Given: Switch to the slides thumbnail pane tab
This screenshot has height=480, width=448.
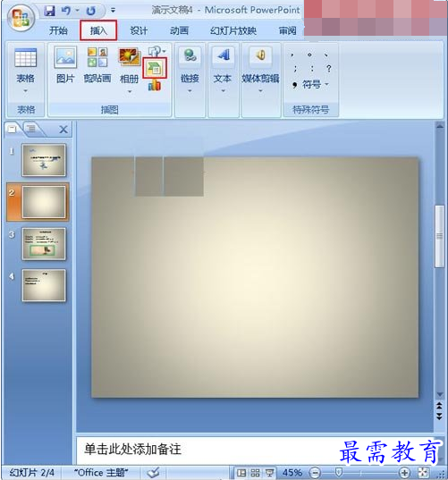Looking at the screenshot, I should [x=13, y=129].
